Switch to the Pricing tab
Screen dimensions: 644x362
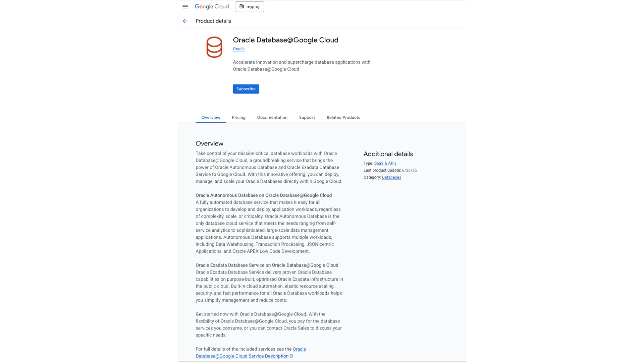tap(238, 117)
